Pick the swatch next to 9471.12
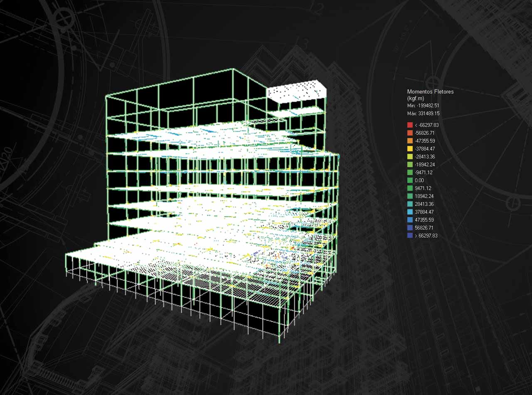The image size is (532, 395). click(410, 188)
